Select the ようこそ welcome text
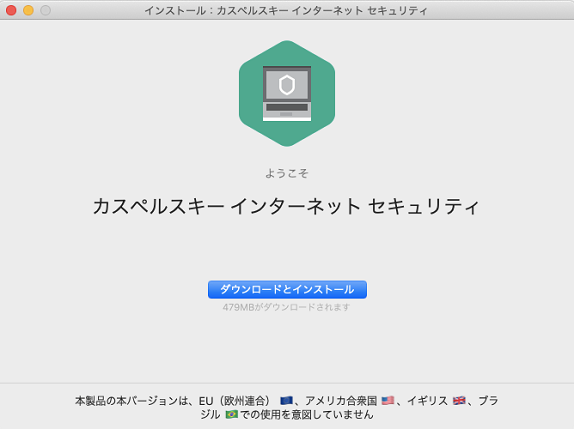The image size is (574, 429). (x=287, y=173)
